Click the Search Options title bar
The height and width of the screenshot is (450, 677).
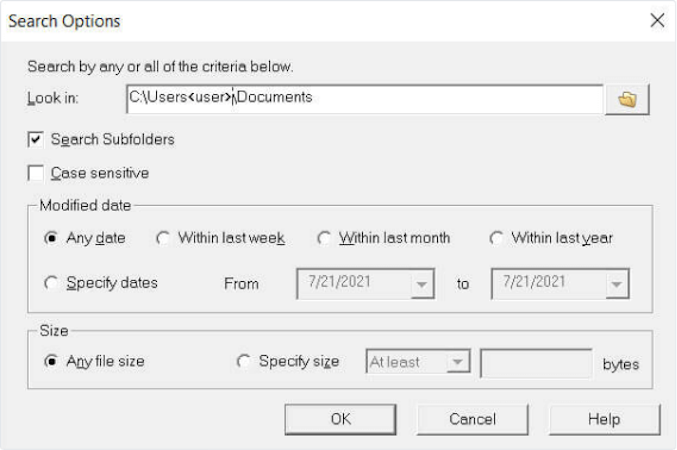pos(300,20)
